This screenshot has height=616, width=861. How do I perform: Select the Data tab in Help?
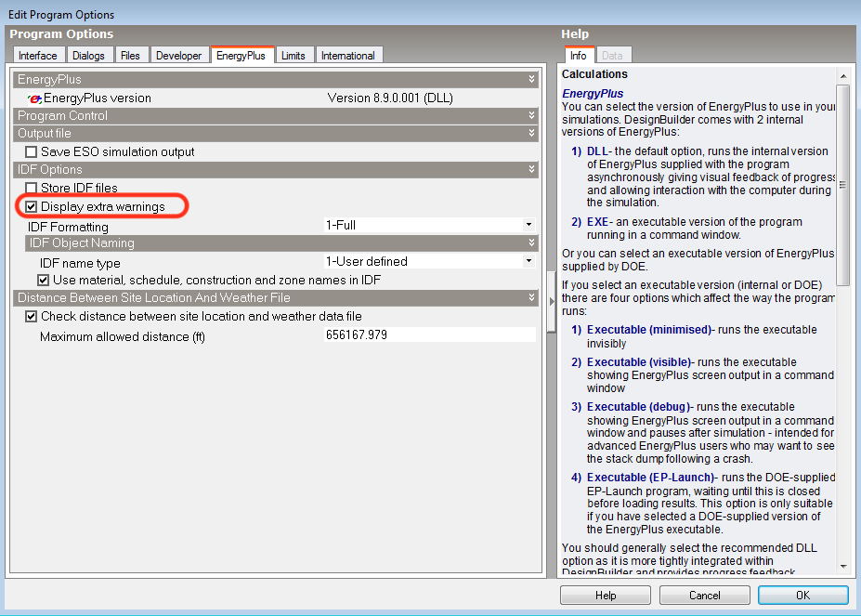[612, 56]
